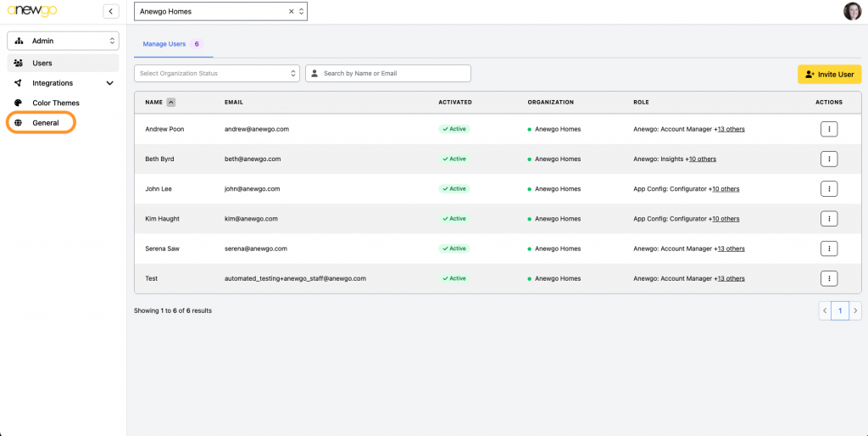Screen dimensions: 868x436
Task: Open actions menu for Serena Saw
Action: (829, 249)
